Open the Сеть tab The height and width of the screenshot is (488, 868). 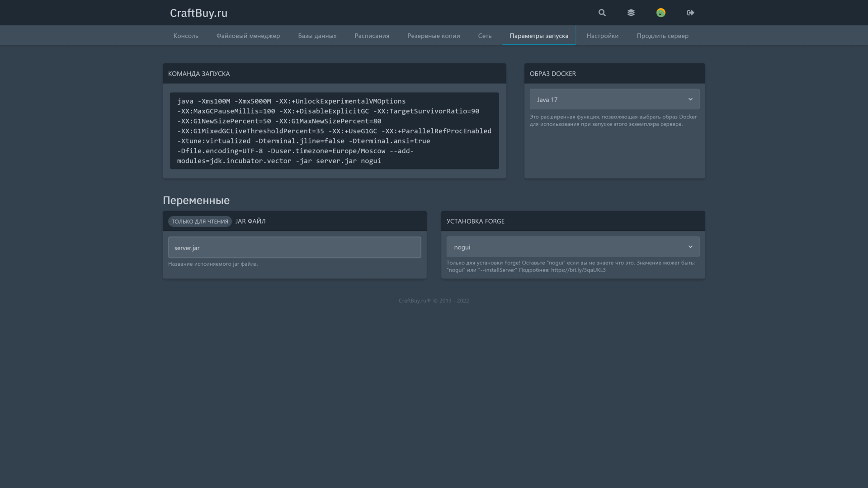click(485, 36)
